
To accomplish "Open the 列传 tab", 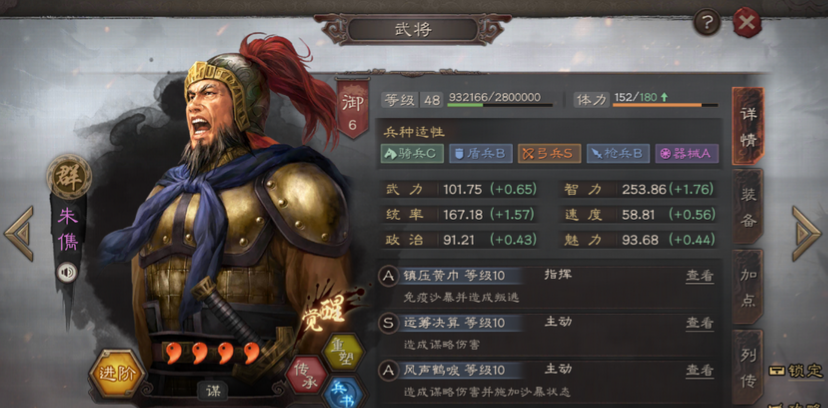I will tap(748, 367).
